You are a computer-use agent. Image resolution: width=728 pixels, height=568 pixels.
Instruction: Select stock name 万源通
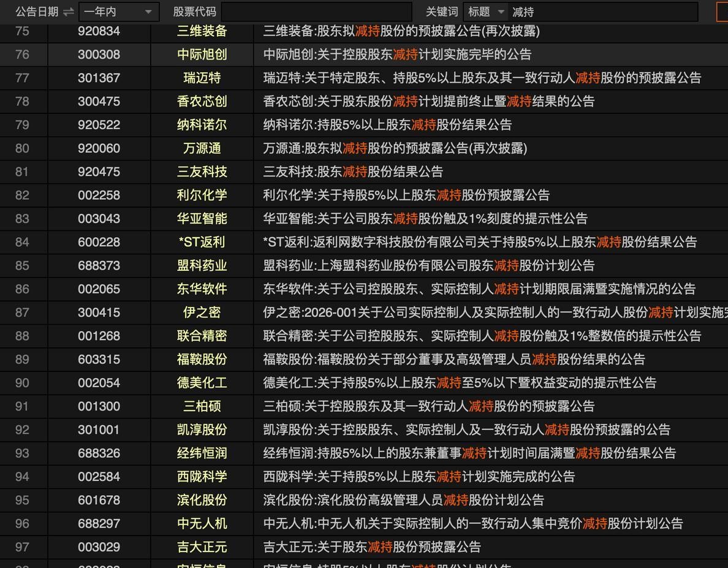tap(202, 148)
